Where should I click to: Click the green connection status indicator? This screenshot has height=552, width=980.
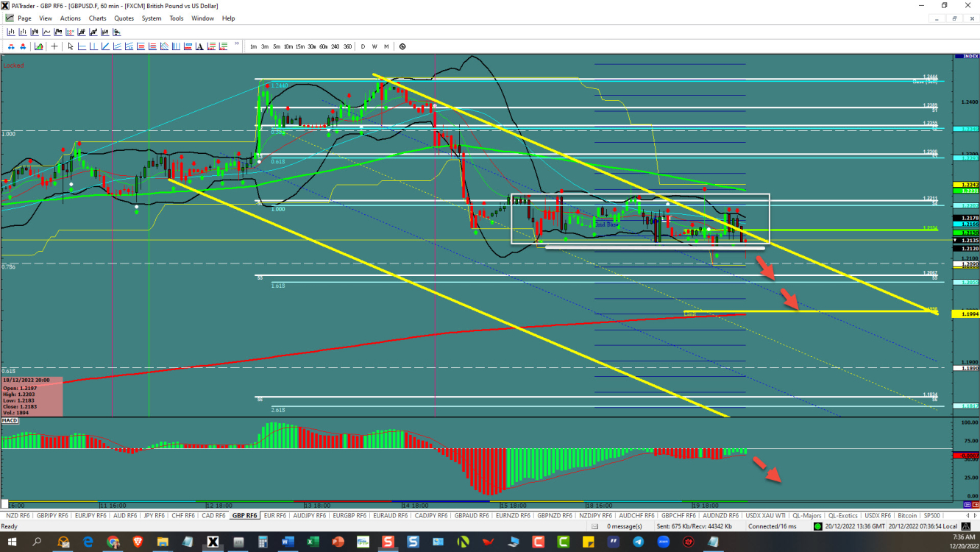click(817, 526)
